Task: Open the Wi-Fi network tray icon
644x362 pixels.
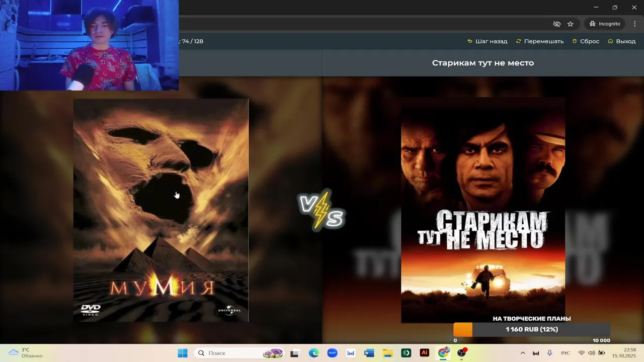Action: coord(582,353)
